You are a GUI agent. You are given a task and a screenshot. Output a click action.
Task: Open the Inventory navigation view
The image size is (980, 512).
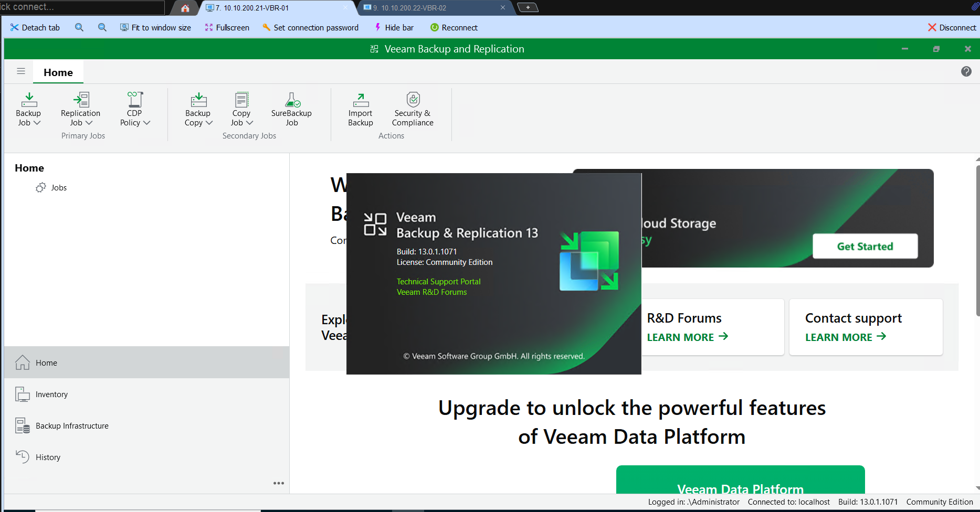[146, 394]
